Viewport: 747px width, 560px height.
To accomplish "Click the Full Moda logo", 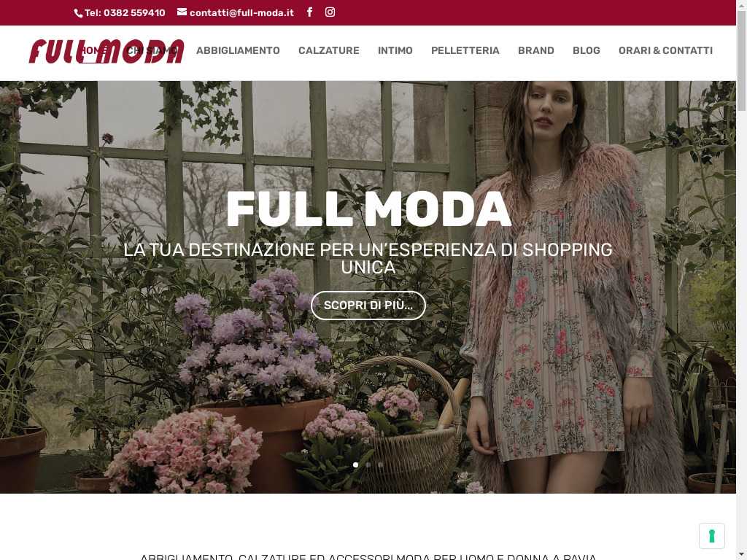I will [107, 52].
